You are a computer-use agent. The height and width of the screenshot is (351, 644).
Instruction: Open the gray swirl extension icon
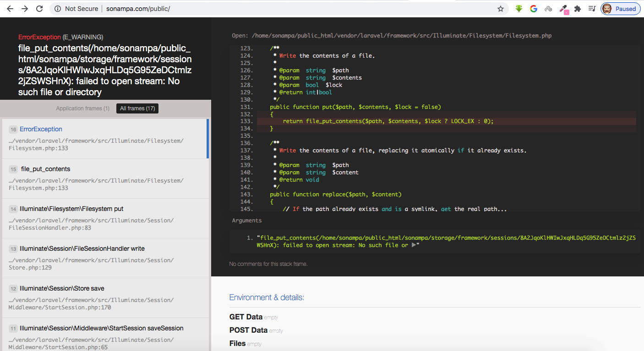[548, 9]
